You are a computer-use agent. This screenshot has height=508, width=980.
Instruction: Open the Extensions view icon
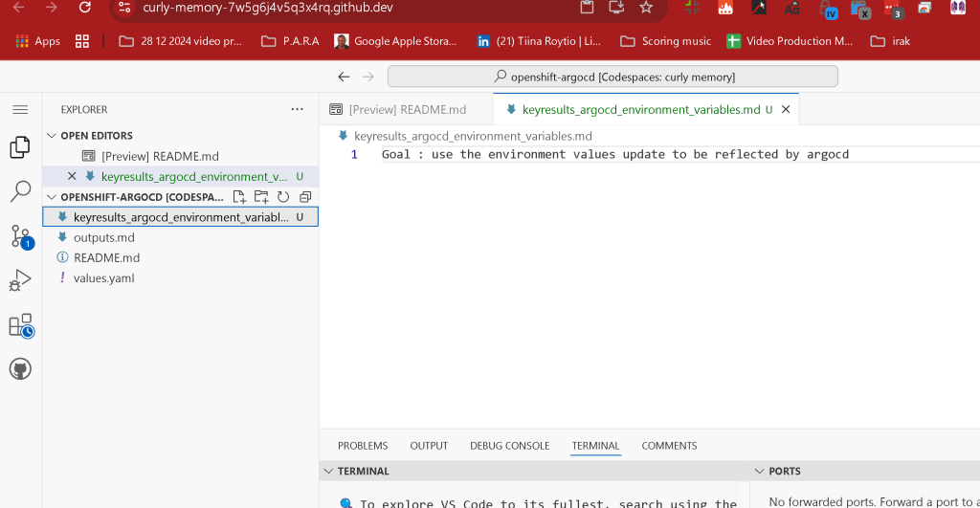click(21, 325)
